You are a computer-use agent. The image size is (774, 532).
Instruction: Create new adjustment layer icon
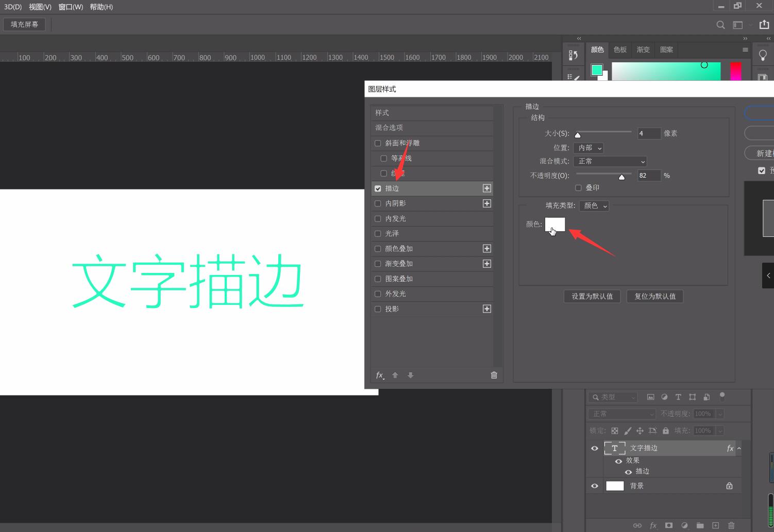click(684, 525)
